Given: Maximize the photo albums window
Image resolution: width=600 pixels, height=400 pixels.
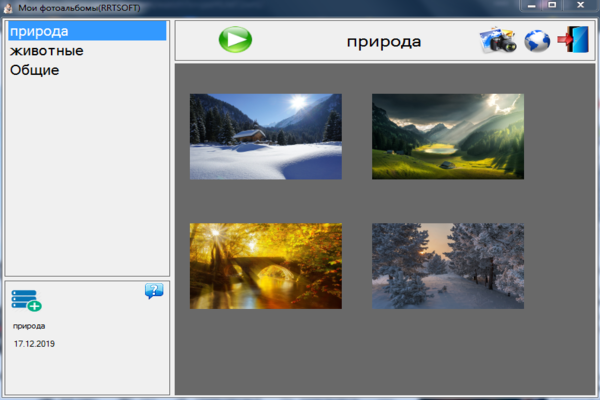Looking at the screenshot, I should coord(552,6).
